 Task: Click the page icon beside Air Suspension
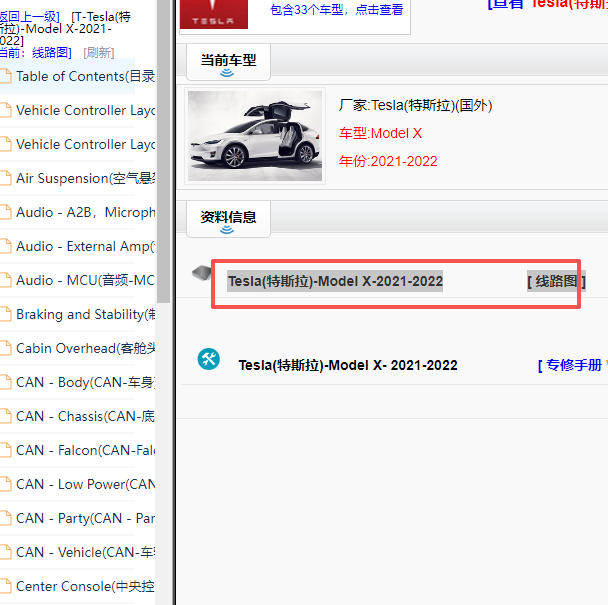click(5, 178)
